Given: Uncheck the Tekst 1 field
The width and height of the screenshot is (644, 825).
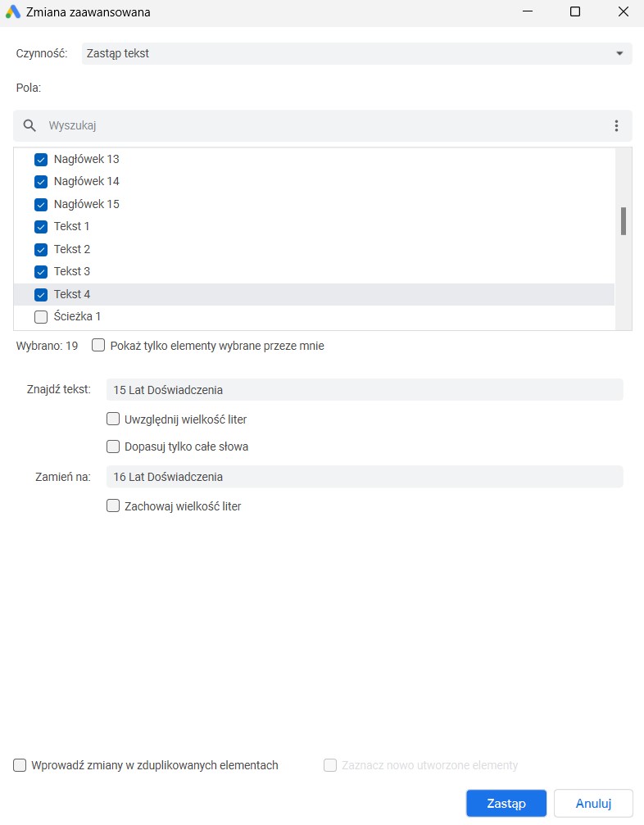Looking at the screenshot, I should pyautogui.click(x=41, y=226).
